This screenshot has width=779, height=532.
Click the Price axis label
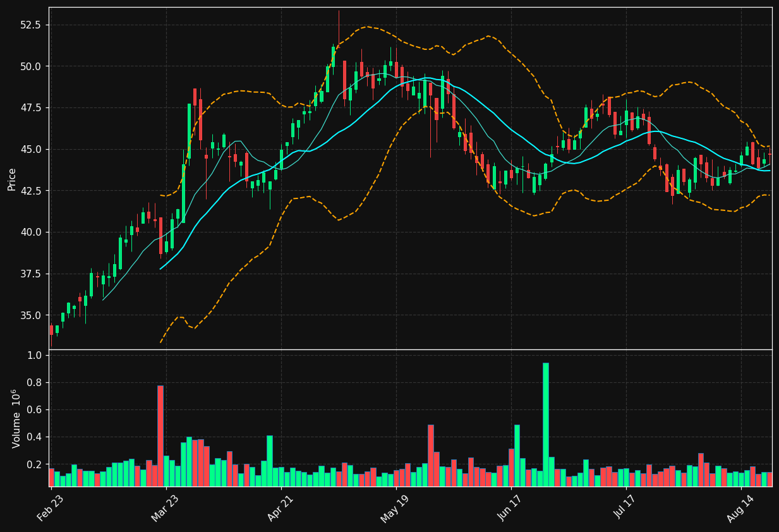point(12,179)
